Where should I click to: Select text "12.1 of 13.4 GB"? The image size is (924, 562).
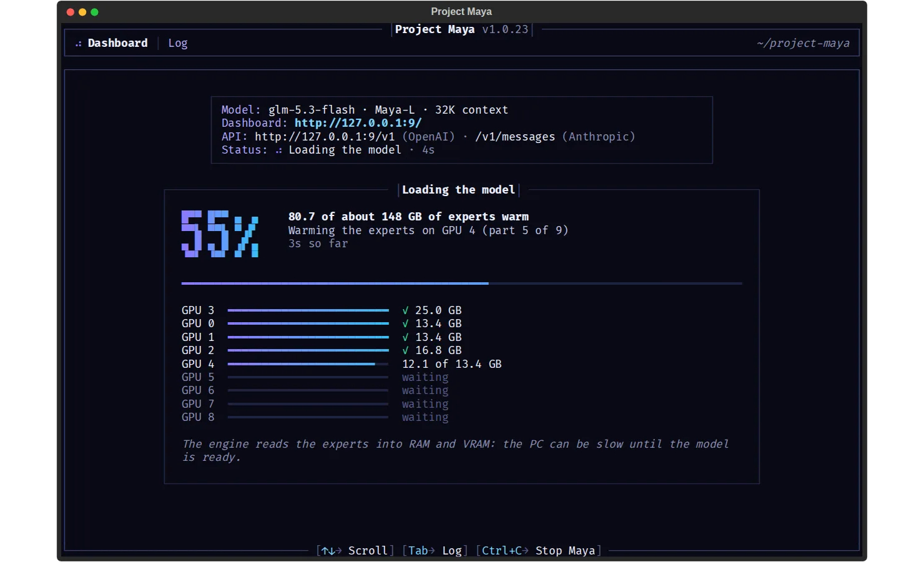pos(452,364)
